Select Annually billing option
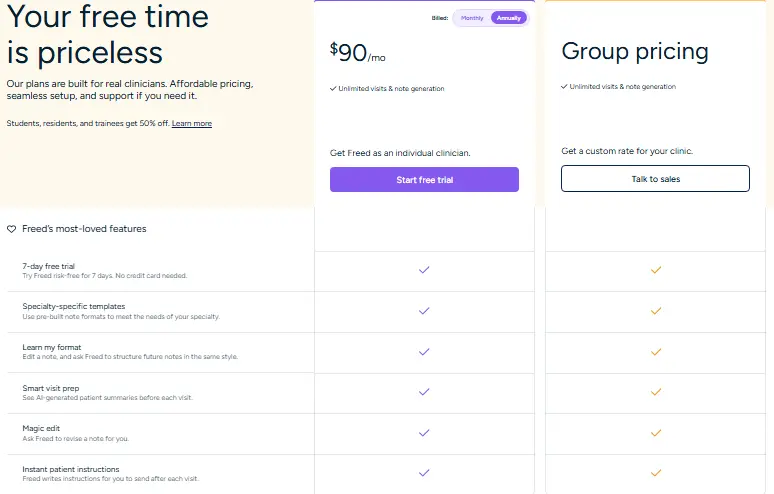Screen dimensions: 774x494 507,18
